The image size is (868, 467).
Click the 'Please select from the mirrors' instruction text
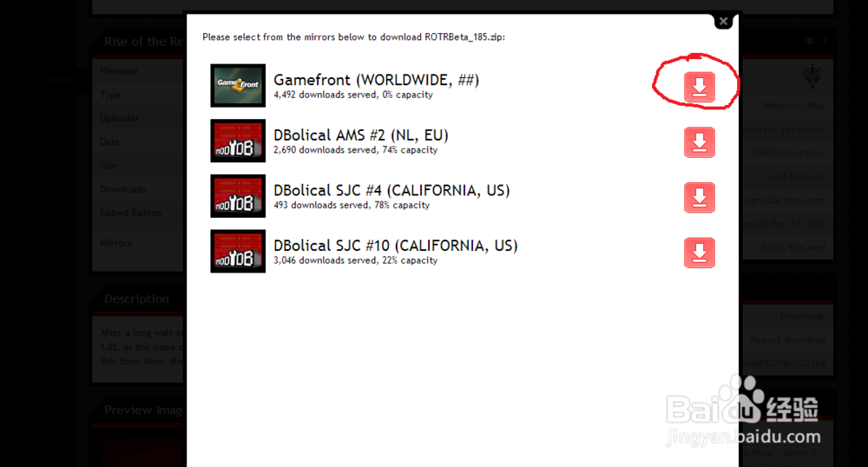point(354,37)
